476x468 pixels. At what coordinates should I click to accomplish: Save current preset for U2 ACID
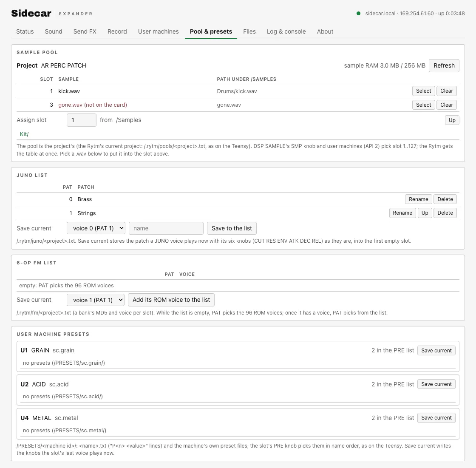tap(436, 384)
